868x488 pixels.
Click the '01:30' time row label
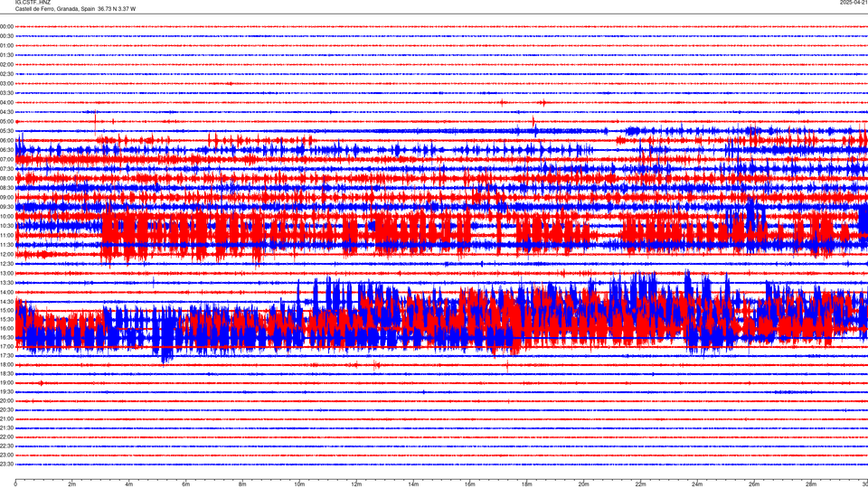(x=6, y=55)
